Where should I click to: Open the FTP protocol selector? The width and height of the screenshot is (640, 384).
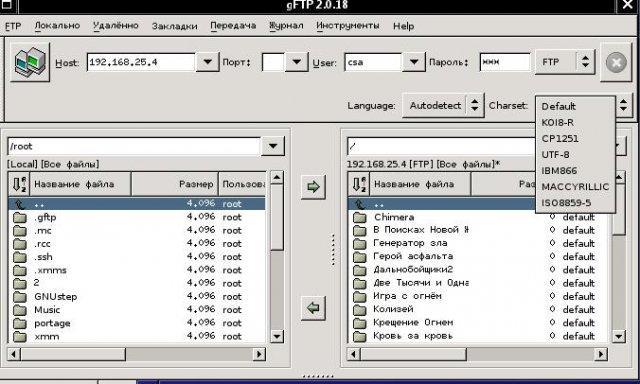[565, 62]
